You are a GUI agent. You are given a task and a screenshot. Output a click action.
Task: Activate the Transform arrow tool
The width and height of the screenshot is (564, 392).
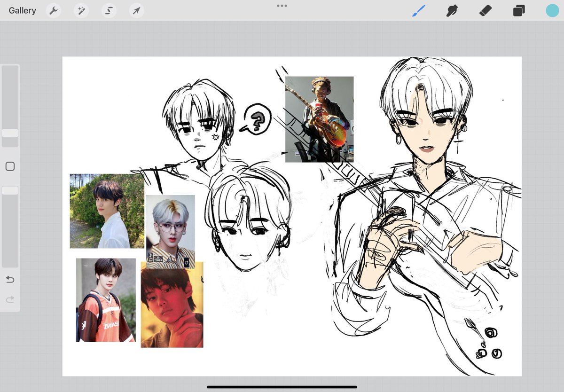136,10
